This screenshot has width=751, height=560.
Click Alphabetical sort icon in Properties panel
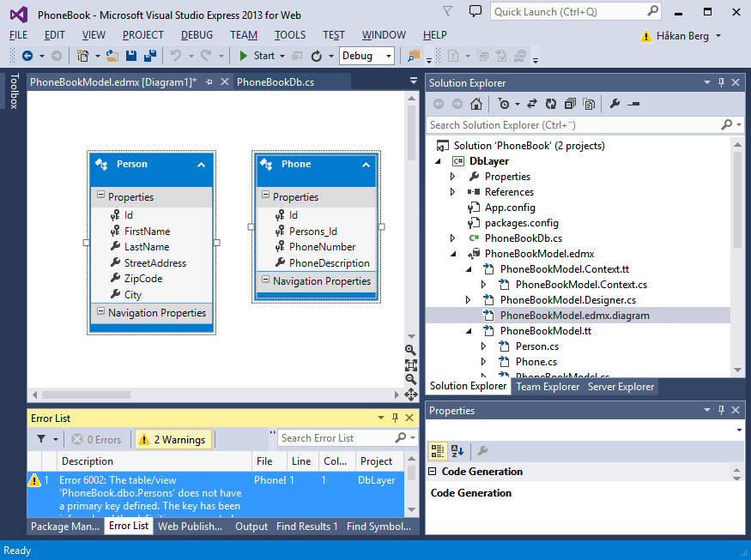(457, 451)
